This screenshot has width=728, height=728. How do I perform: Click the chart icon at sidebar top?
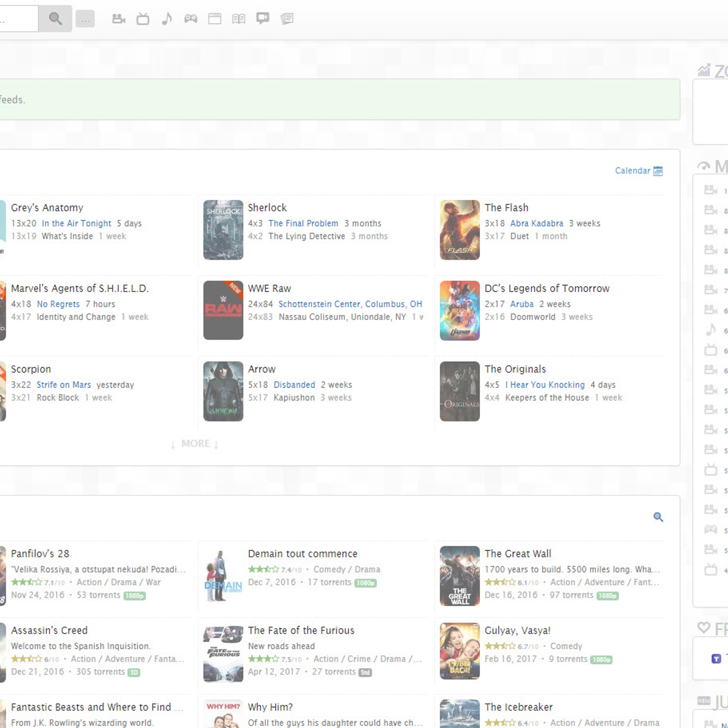pyautogui.click(x=704, y=70)
